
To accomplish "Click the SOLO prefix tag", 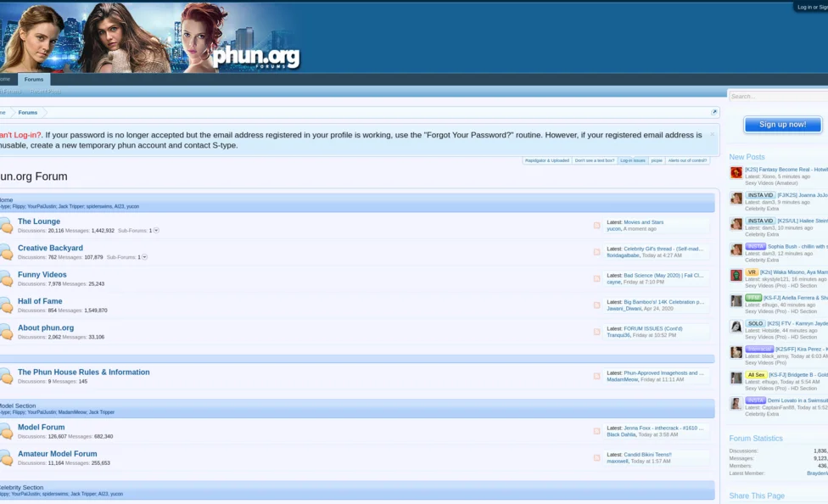I will [755, 323].
